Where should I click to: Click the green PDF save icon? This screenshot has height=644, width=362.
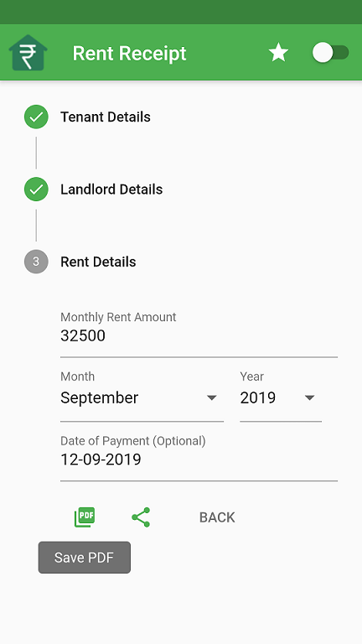coord(85,517)
